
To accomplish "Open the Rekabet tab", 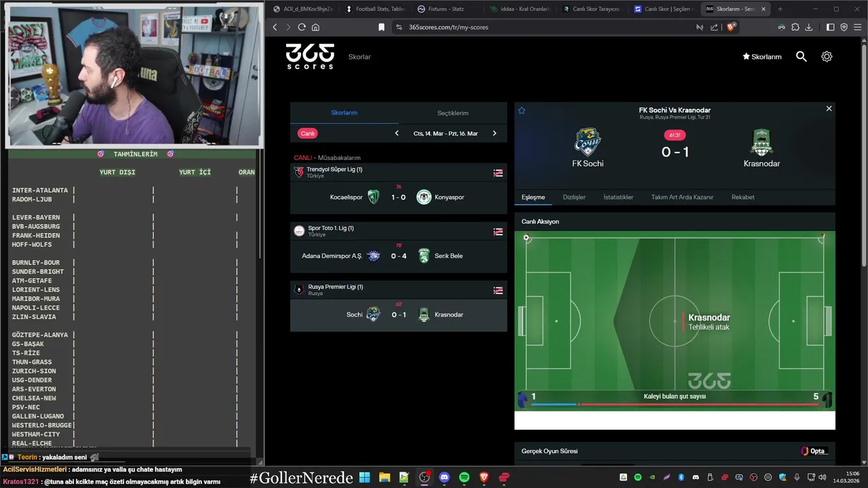I will click(743, 197).
